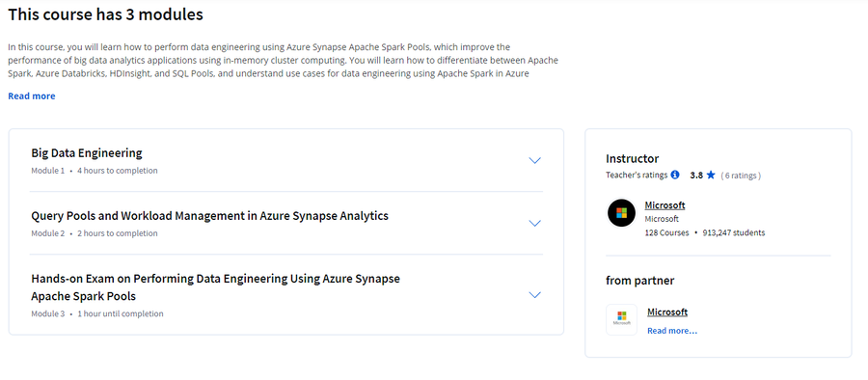Click Module 2 two hours to completion
The width and height of the screenshot is (868, 380).
tap(95, 233)
